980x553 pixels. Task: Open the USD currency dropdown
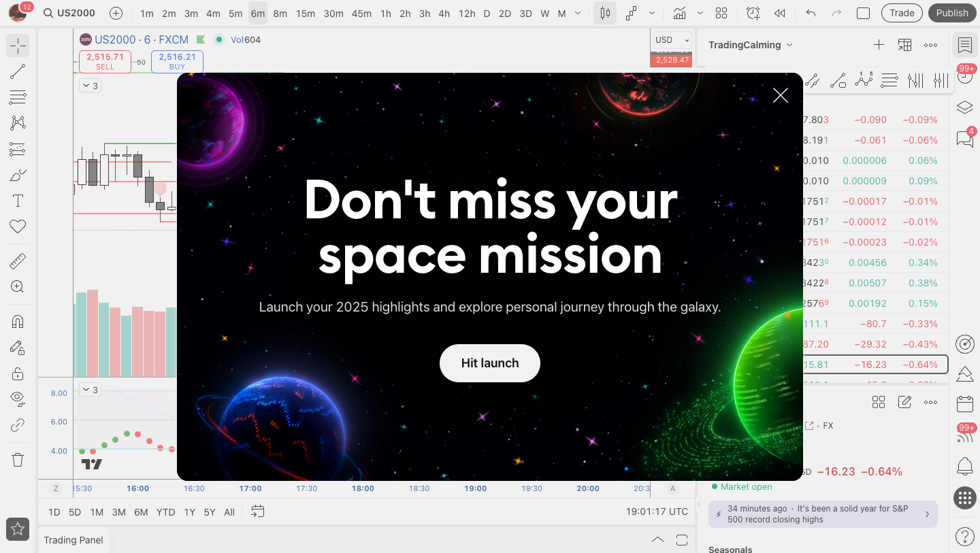point(672,40)
